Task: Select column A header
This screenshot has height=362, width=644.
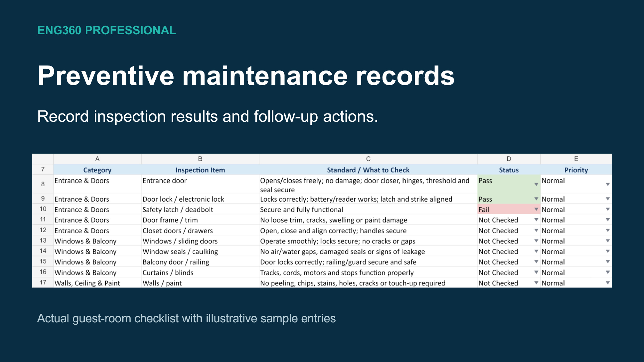Action: 97,159
